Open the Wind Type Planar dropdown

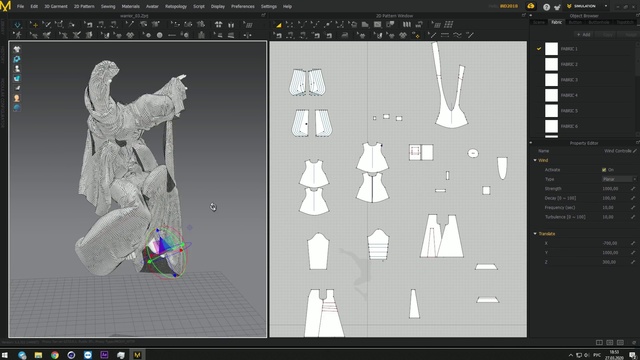pyautogui.click(x=619, y=179)
